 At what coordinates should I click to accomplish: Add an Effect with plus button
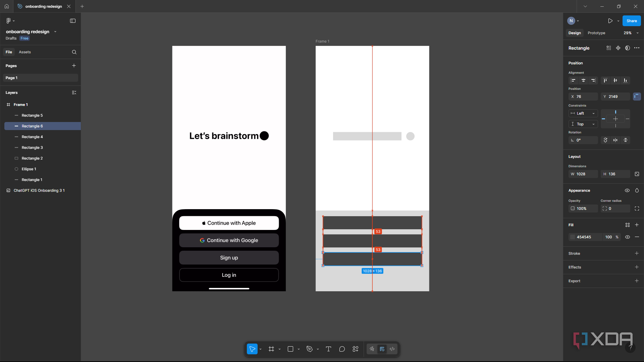[x=637, y=267]
